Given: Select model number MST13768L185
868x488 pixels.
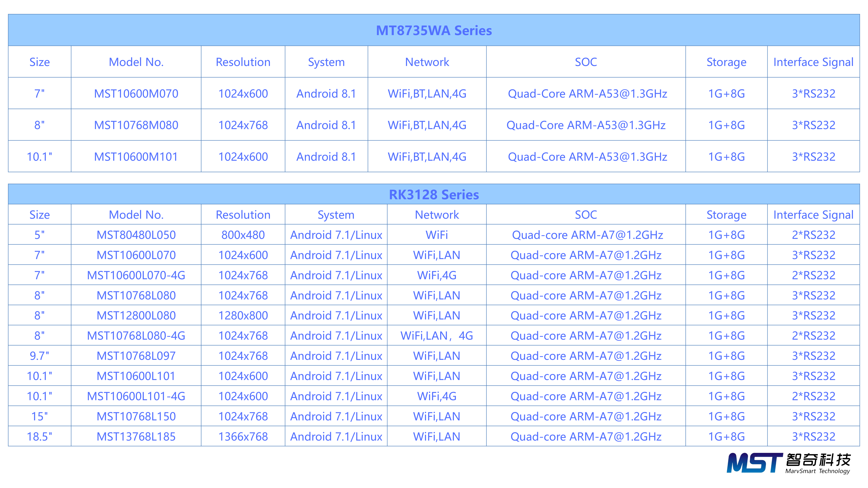Looking at the screenshot, I should [x=136, y=437].
